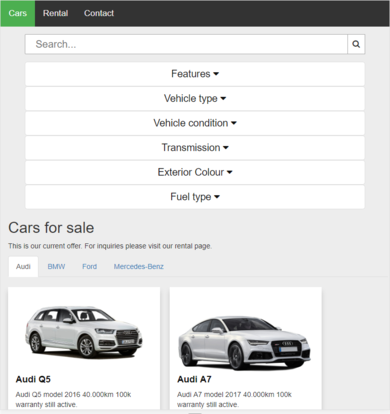
Task: Switch to the Mercedes-Benz tab
Action: [x=139, y=267]
